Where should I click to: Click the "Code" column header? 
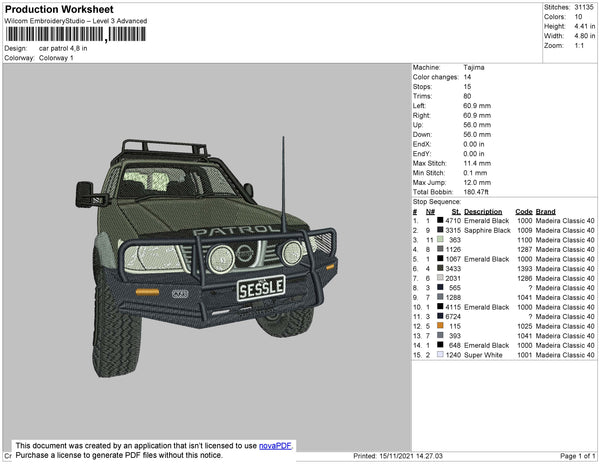pos(524,212)
